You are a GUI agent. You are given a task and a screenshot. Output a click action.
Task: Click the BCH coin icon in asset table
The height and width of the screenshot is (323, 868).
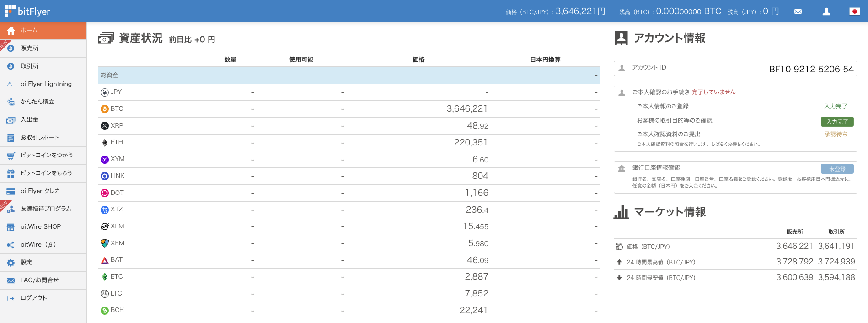pos(105,311)
